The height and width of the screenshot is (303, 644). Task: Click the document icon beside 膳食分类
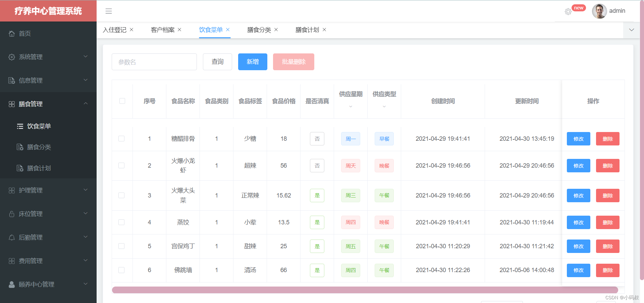[20, 147]
